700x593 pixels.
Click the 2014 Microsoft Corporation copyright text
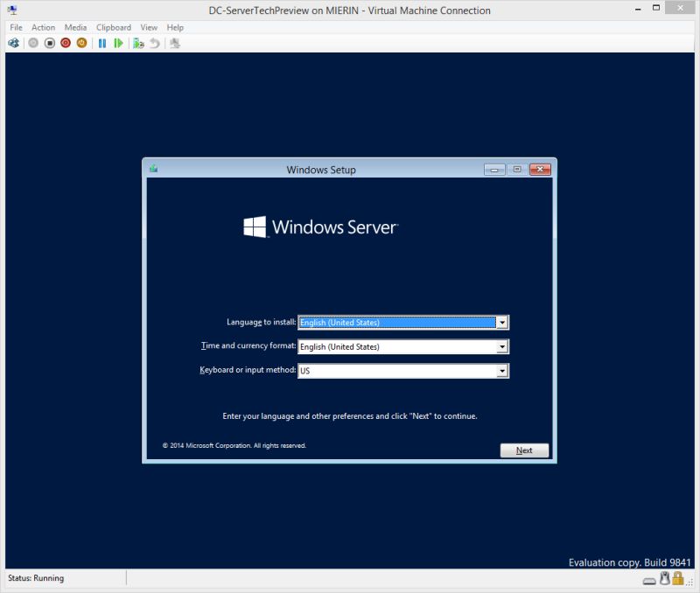pos(234,445)
